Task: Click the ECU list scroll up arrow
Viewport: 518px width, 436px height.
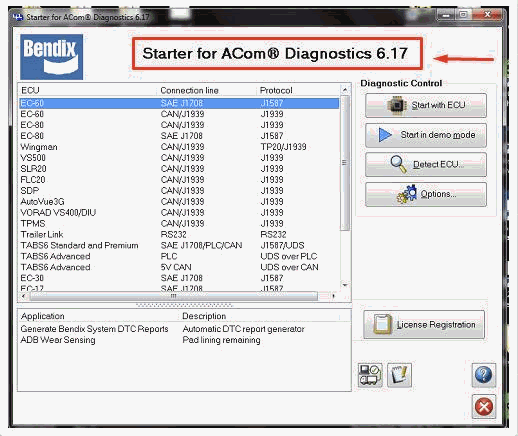Action: point(345,90)
